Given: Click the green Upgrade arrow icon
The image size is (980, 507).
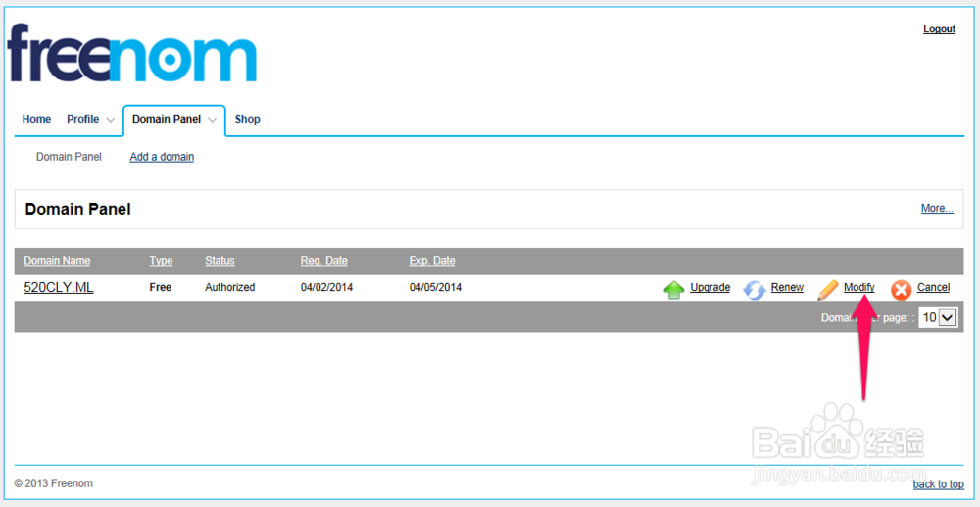Looking at the screenshot, I should click(674, 289).
